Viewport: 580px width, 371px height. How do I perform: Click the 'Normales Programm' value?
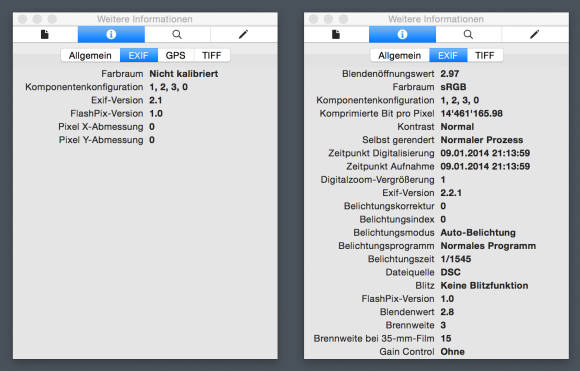click(488, 246)
